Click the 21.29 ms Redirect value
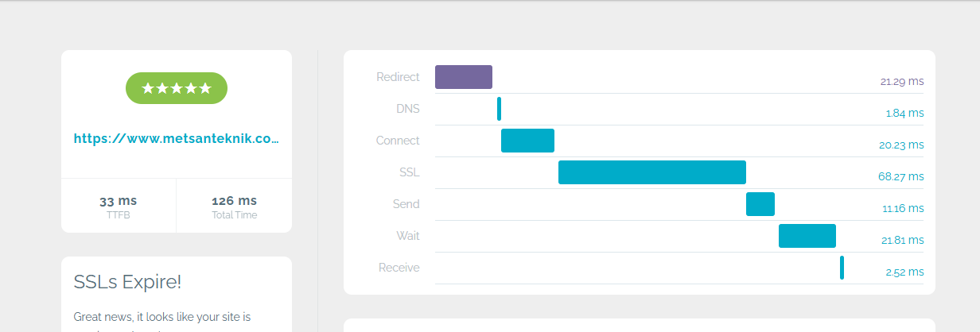 click(x=902, y=82)
